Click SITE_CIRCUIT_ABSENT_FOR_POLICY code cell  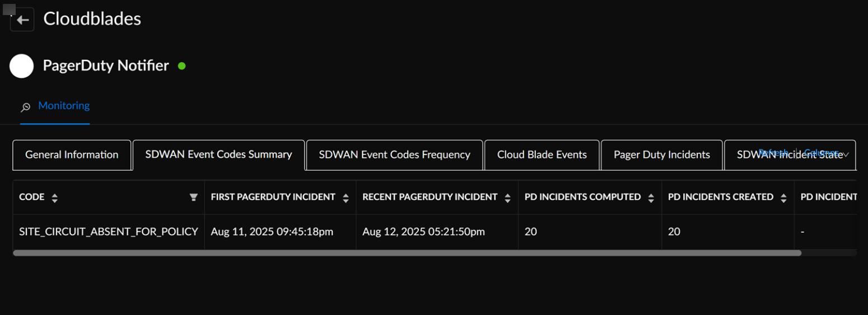click(x=109, y=232)
